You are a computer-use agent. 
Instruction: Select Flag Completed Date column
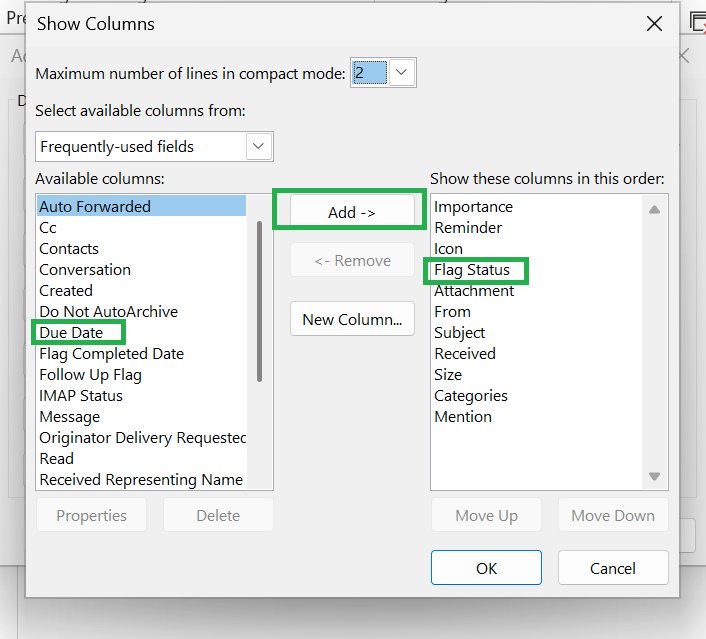(x=141, y=353)
